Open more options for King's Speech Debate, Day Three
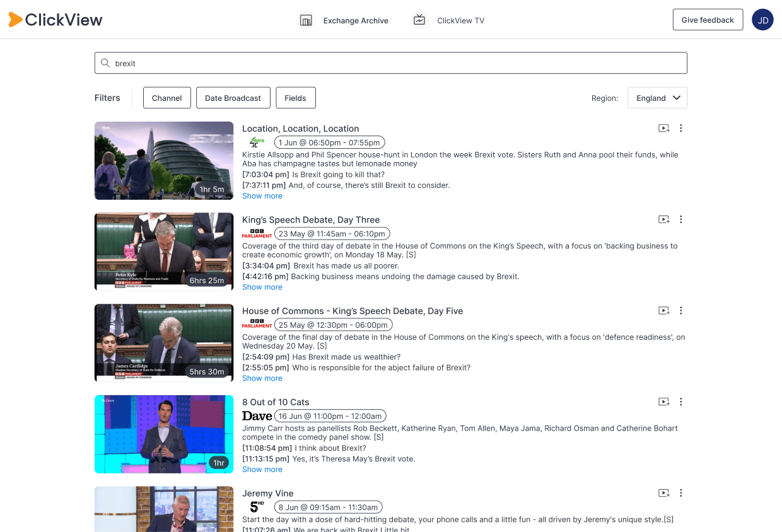This screenshot has width=782, height=532. click(680, 219)
